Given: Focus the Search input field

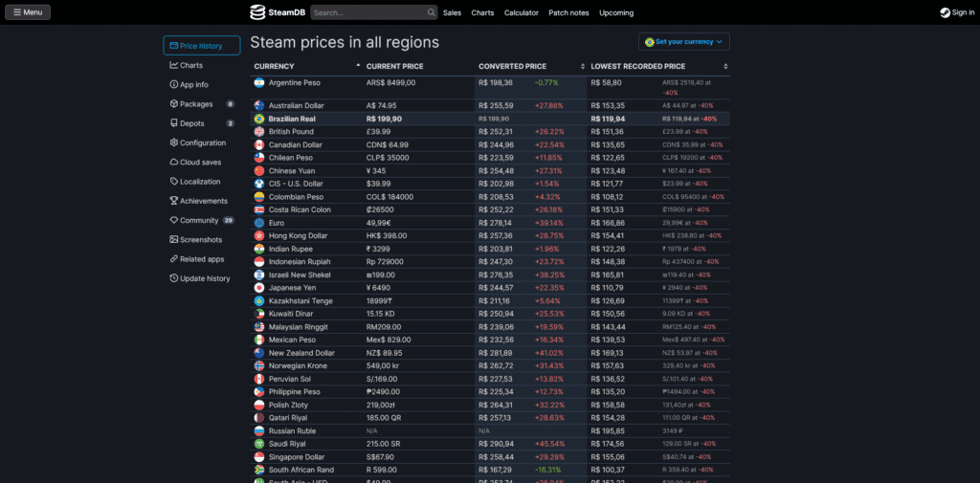Looking at the screenshot, I should (367, 12).
